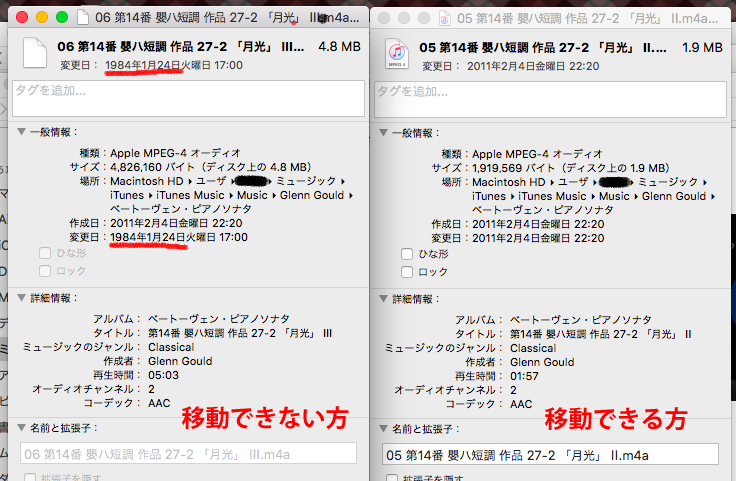Collapse 詳細情報 section in the 05 file window
The height and width of the screenshot is (481, 736).
pyautogui.click(x=383, y=298)
